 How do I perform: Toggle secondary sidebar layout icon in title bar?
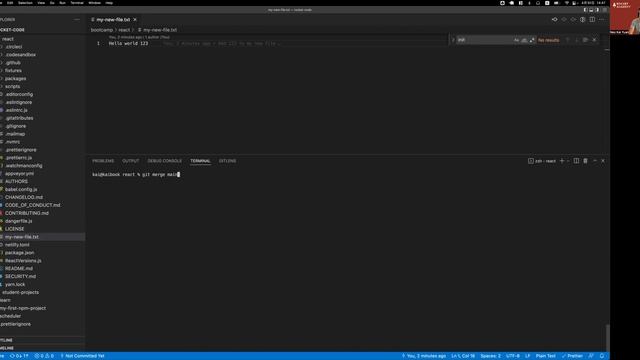tap(597, 10)
